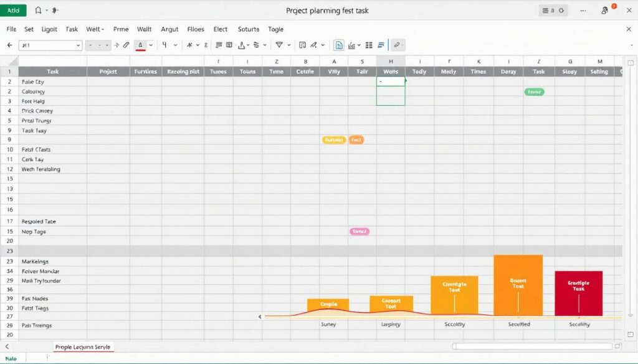This screenshot has width=638, height=364.
Task: Click the user account icon with red badge
Action: click(606, 11)
